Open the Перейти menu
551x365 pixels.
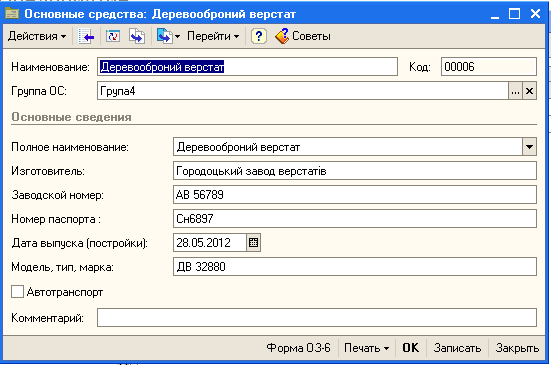(x=213, y=36)
